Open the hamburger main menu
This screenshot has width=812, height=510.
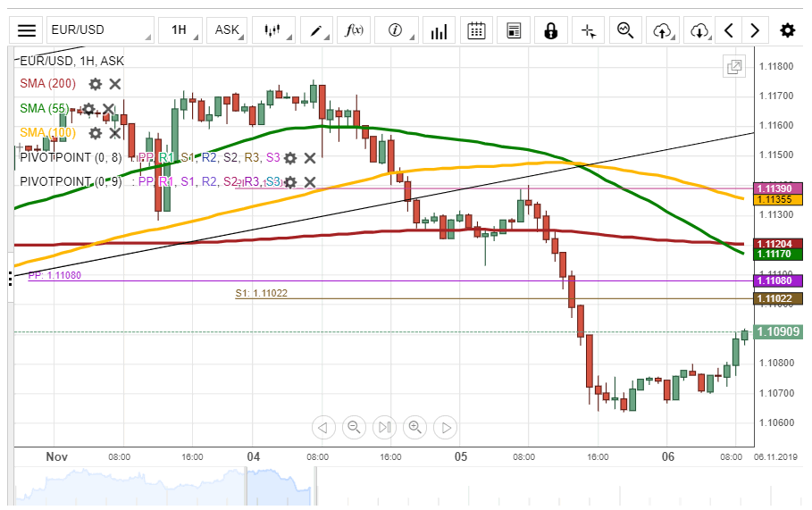[27, 30]
